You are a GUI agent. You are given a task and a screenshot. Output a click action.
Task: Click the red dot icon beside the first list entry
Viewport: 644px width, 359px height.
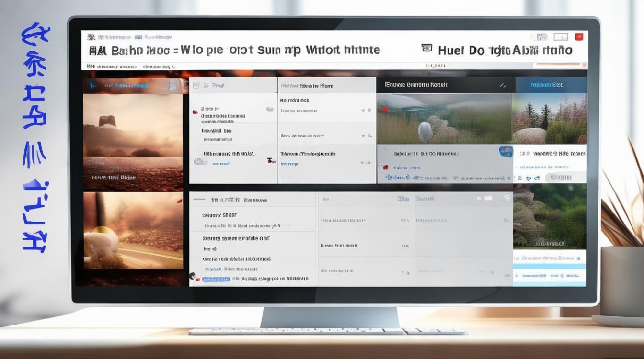coord(195,112)
